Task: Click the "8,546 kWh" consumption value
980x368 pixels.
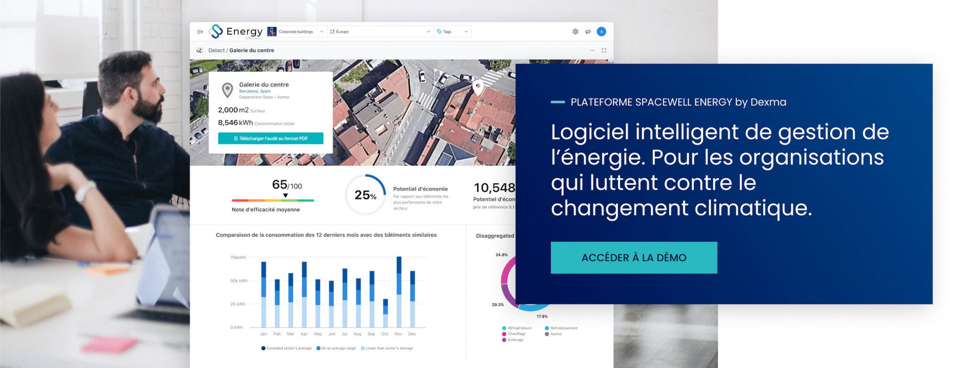Action: pos(235,123)
